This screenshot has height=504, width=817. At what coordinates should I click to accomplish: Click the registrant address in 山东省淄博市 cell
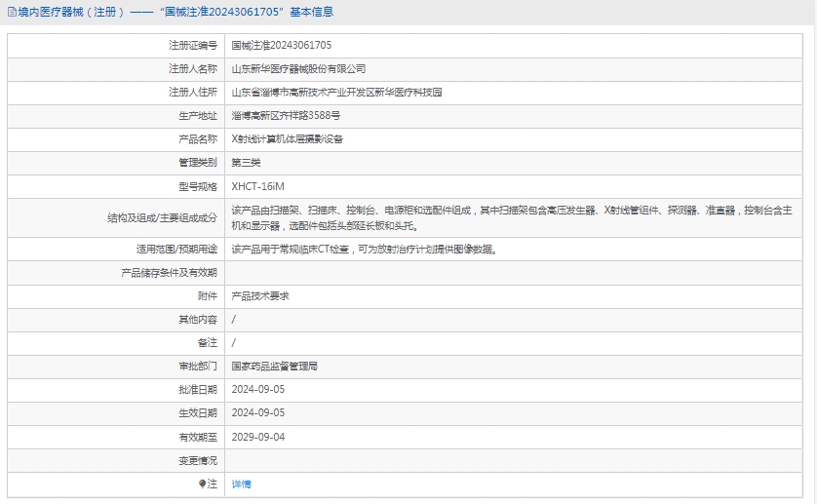pos(336,92)
